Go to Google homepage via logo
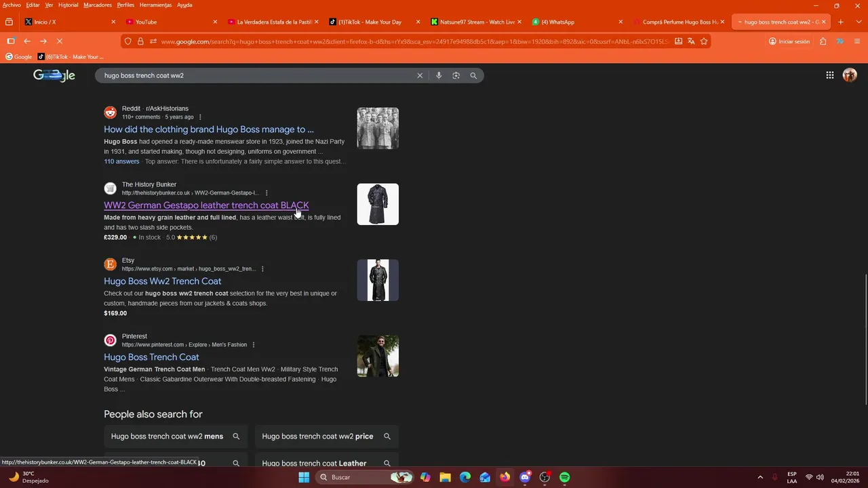 pyautogui.click(x=54, y=75)
